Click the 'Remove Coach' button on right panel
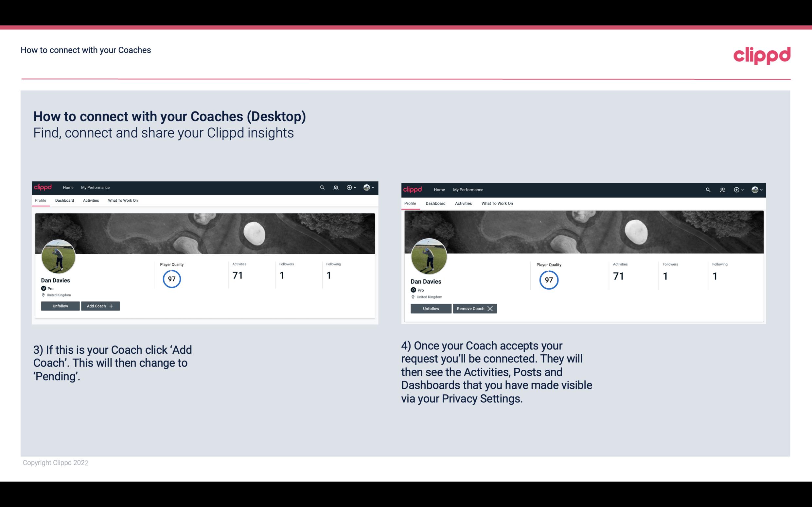 coord(474,308)
